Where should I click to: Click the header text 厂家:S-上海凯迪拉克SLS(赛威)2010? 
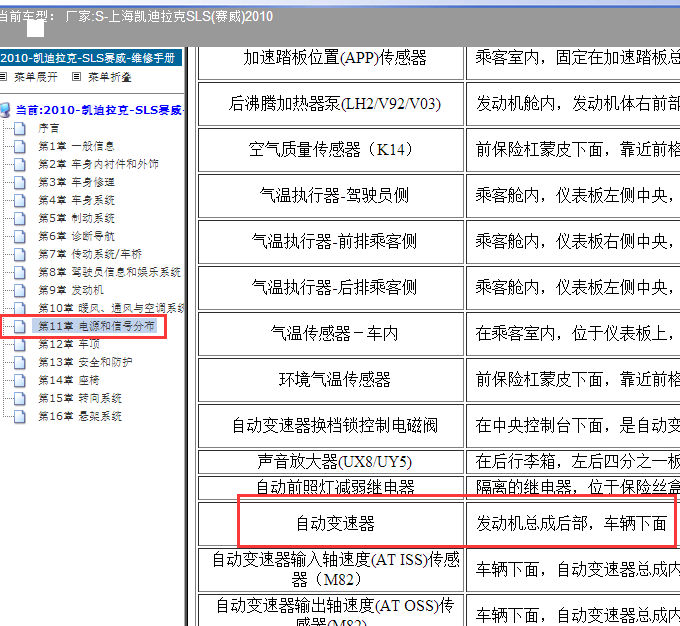point(169,16)
